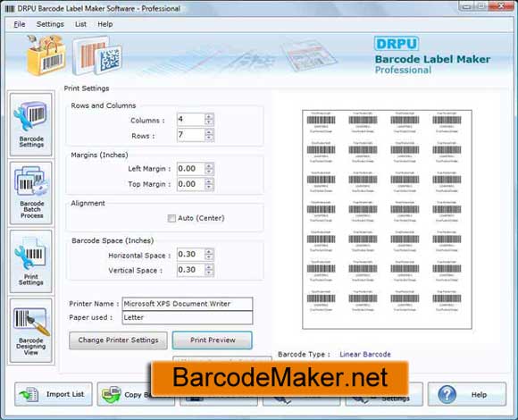Decrease Rows value with down arrow
Viewport: 518px width, 420px height.
coord(209,138)
